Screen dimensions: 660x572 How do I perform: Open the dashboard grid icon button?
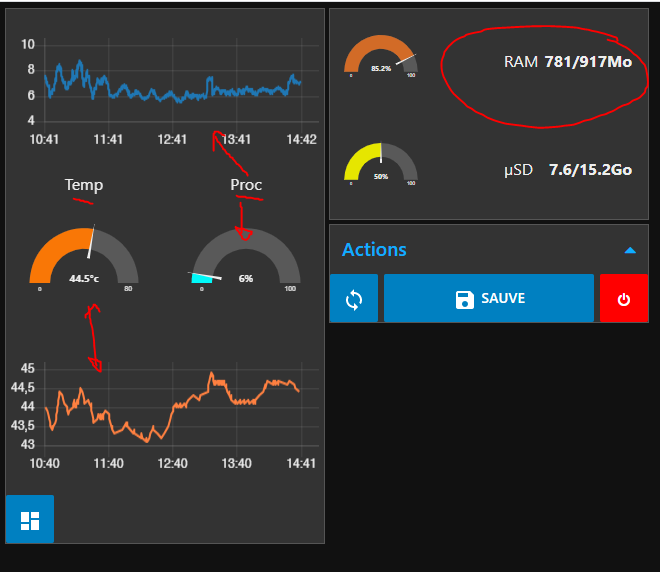click(x=29, y=520)
